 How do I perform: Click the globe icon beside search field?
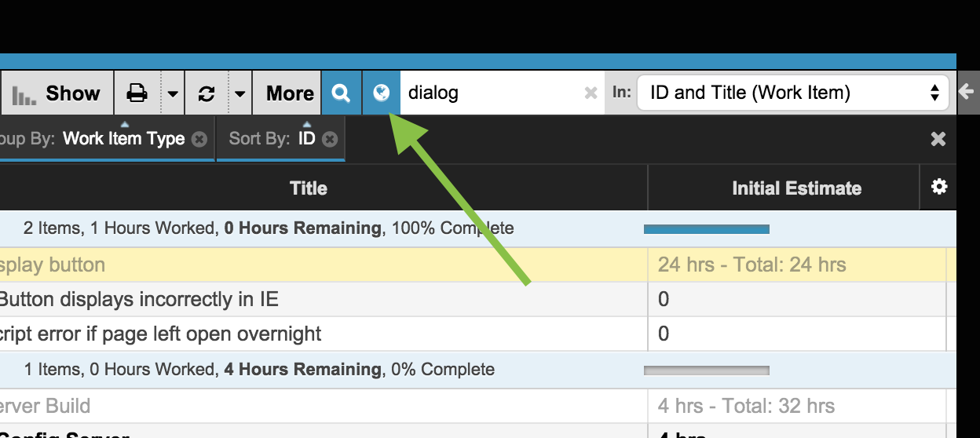pyautogui.click(x=381, y=93)
